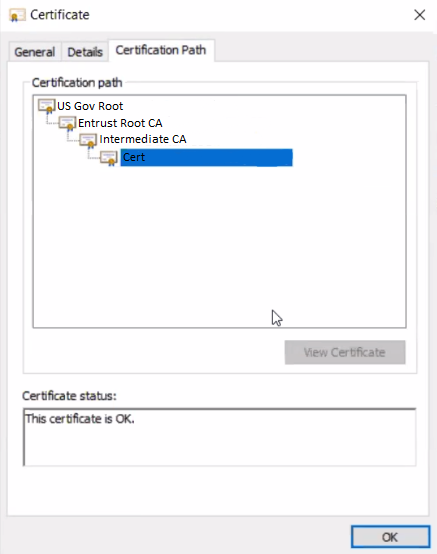Select the highlighted Cert entry
The image size is (437, 554).
click(206, 158)
